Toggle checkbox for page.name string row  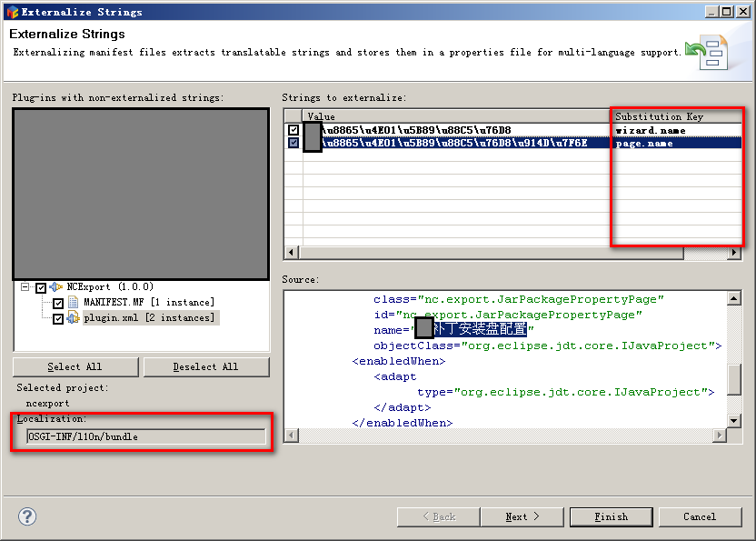(293, 143)
